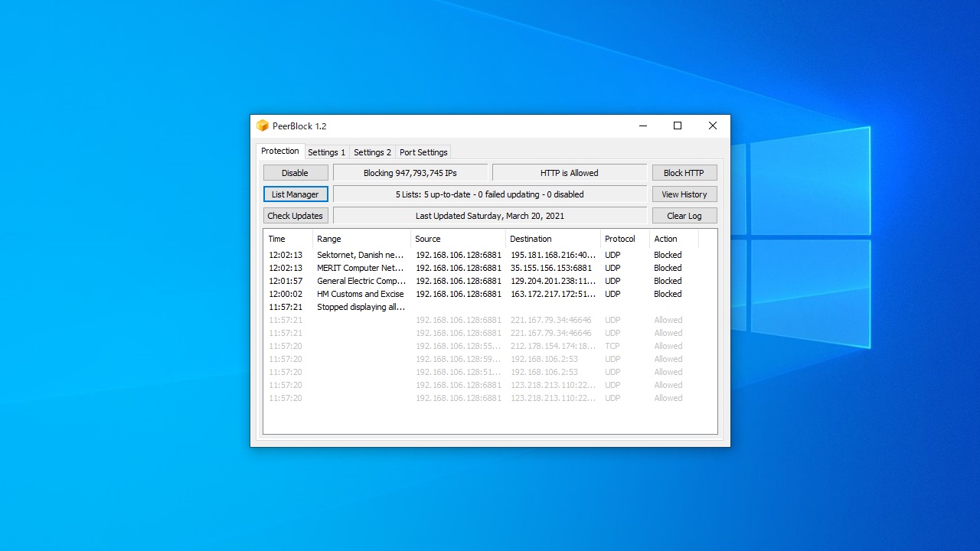This screenshot has width=980, height=551.
Task: Switch to the Settings 1 tab
Action: [x=327, y=152]
